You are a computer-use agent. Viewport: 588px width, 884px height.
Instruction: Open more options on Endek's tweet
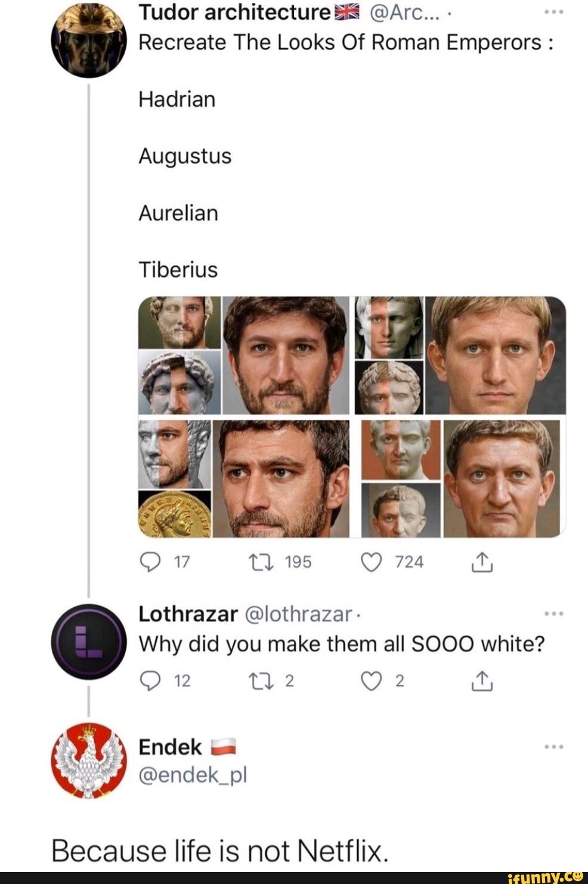click(x=554, y=746)
